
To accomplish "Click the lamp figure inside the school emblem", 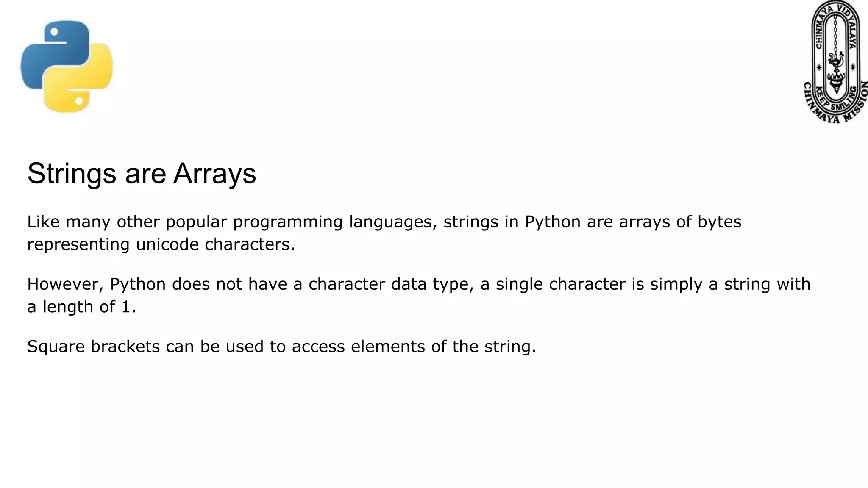I will point(836,73).
